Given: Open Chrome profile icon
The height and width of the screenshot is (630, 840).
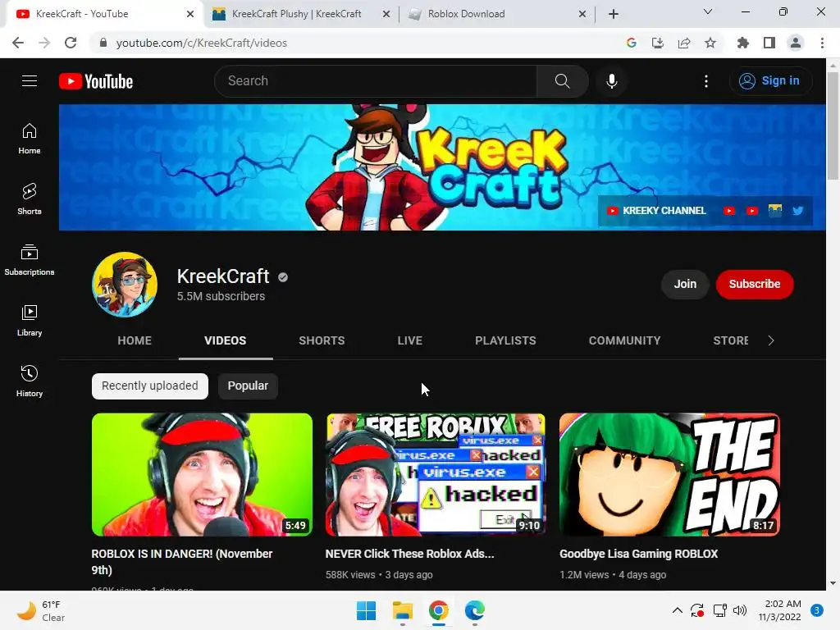Looking at the screenshot, I should point(796,43).
